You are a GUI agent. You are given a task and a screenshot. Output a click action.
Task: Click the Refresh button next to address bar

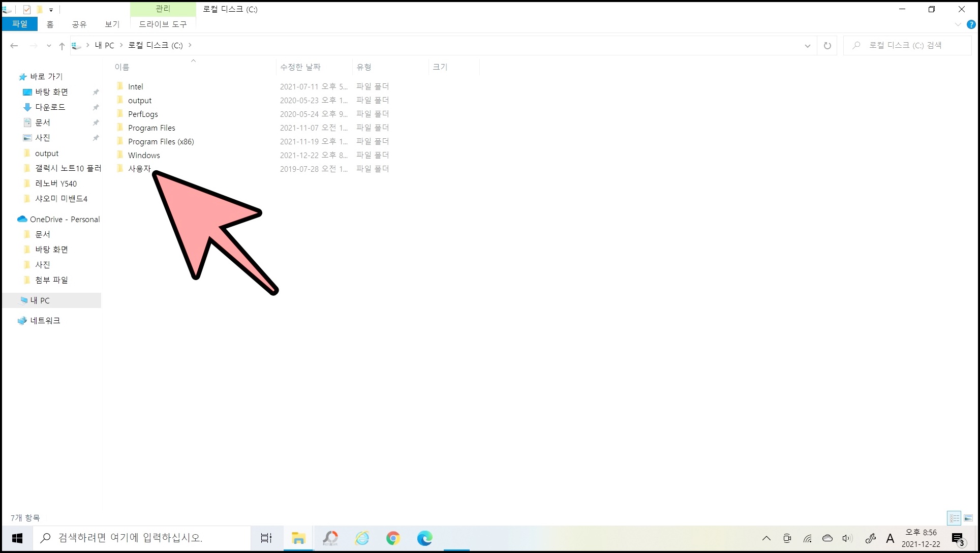pyautogui.click(x=827, y=46)
